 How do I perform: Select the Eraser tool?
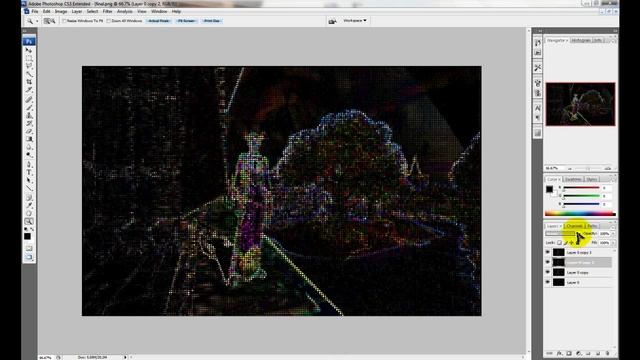[x=29, y=131]
